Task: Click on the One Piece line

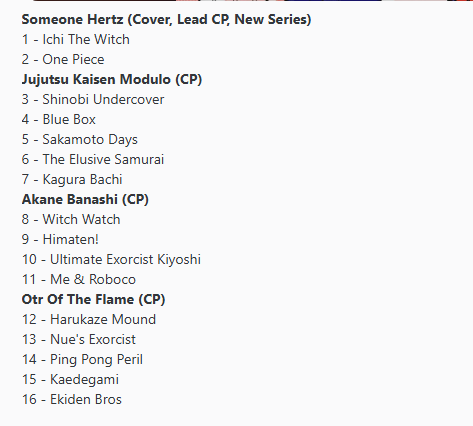Action: tap(63, 60)
